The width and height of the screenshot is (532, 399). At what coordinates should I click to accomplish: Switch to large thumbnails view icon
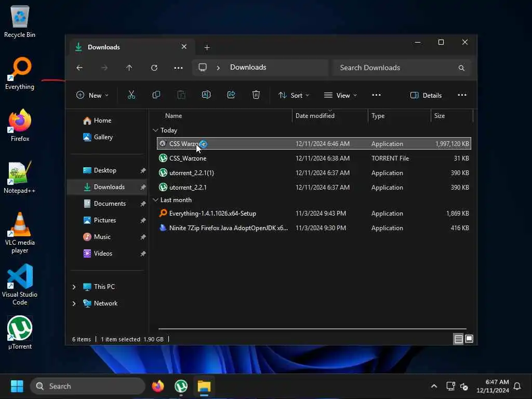[469, 339]
